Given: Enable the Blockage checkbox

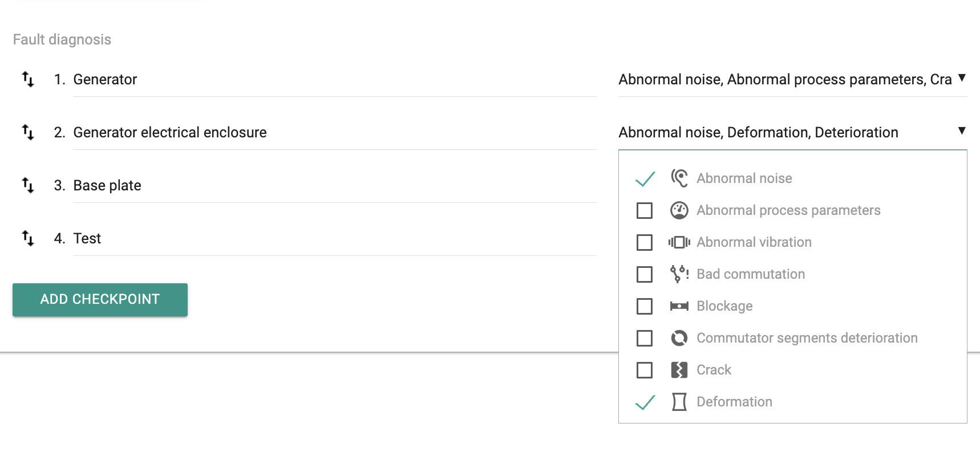Looking at the screenshot, I should 645,306.
